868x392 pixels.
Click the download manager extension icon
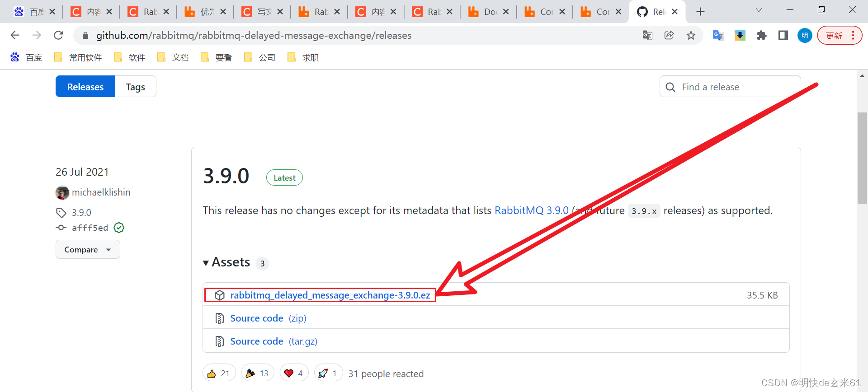740,35
